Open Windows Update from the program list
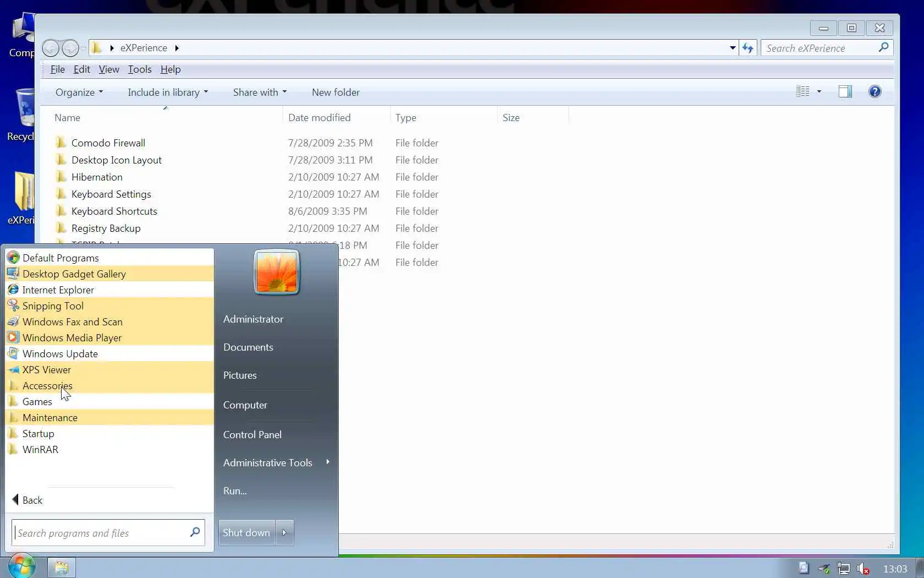 [x=109, y=353]
